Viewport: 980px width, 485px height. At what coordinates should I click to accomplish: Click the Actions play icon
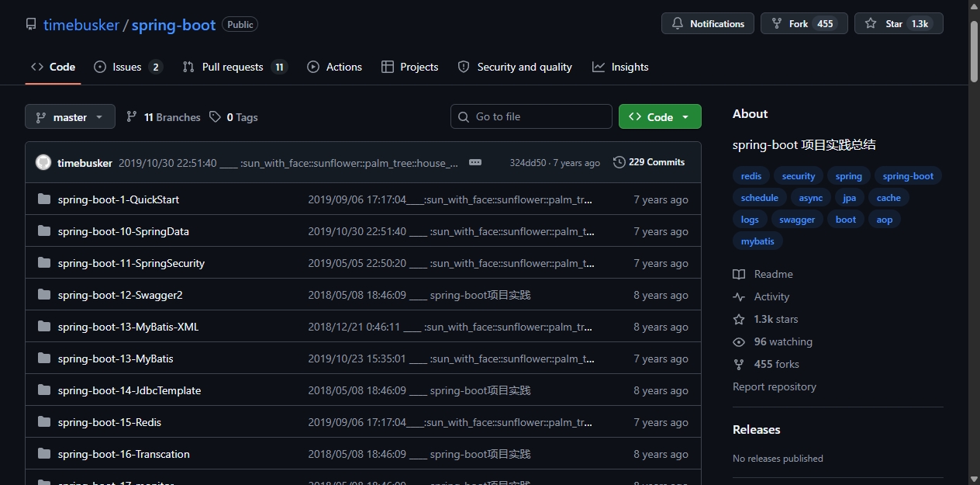click(x=313, y=67)
